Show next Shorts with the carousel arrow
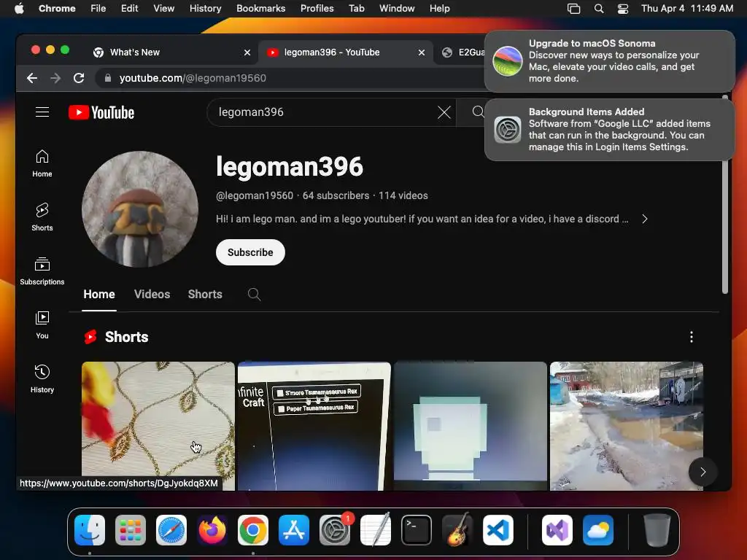747x560 pixels. [703, 472]
